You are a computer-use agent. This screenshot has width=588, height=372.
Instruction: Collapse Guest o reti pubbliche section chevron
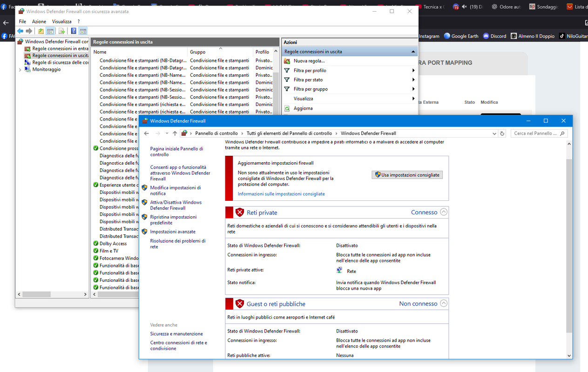(x=444, y=303)
